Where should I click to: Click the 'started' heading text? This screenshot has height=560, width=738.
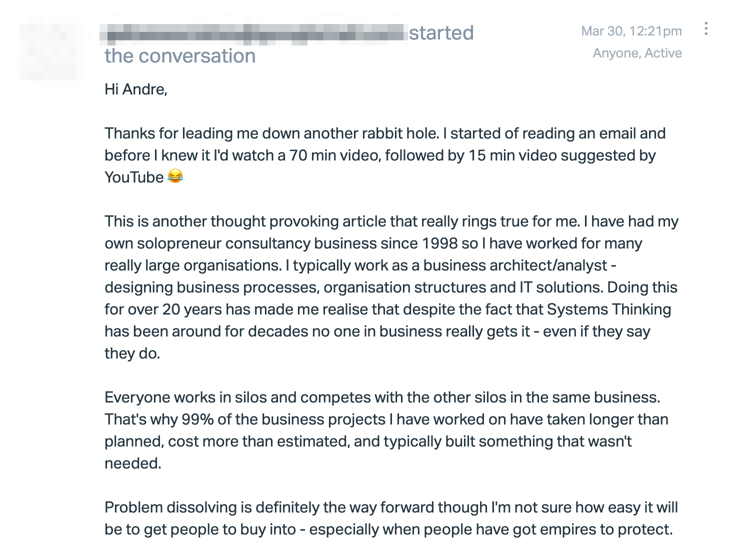click(x=441, y=33)
